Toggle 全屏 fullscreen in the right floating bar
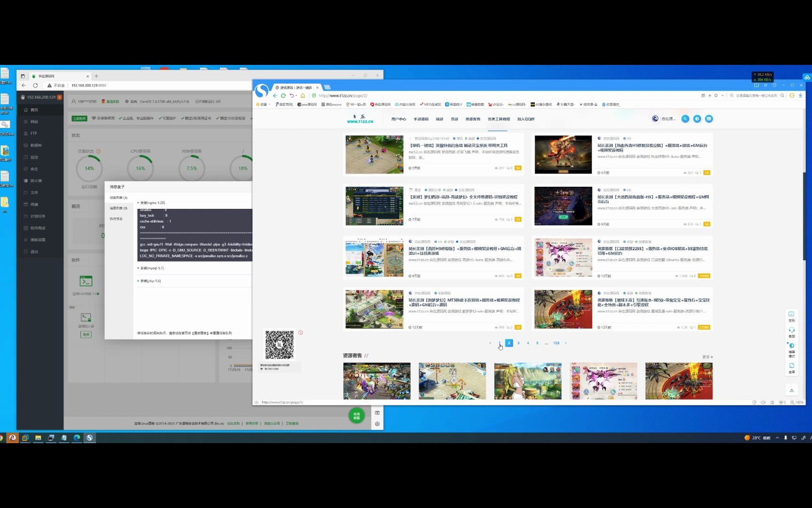This screenshot has width=812, height=508. click(x=791, y=368)
